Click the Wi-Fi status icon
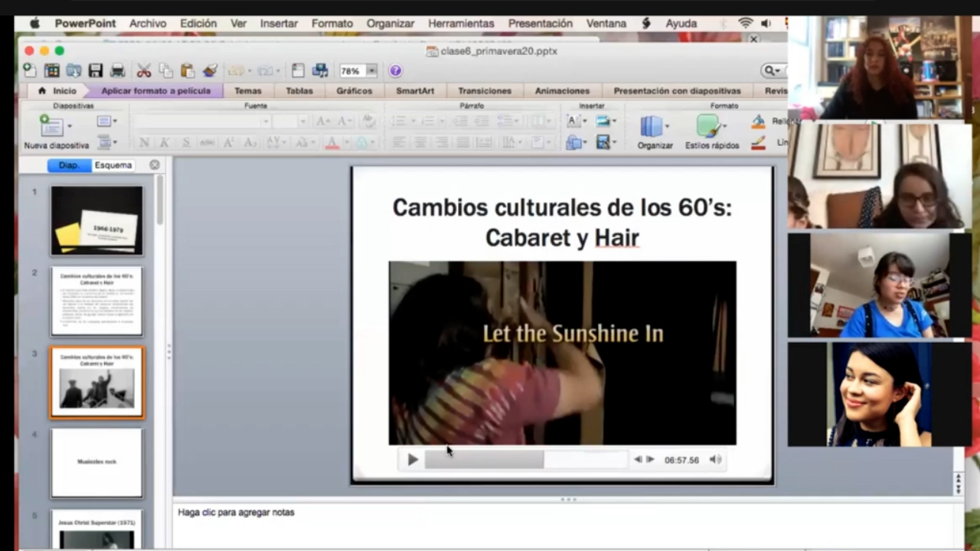Viewport: 980px width, 551px height. point(746,24)
